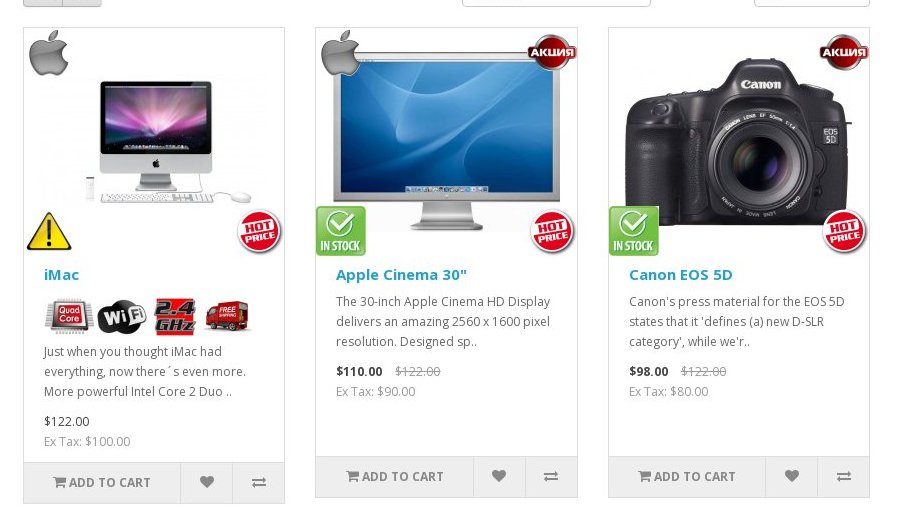The width and height of the screenshot is (904, 511).
Task: Open the Canon EOS 5D title link
Action: [x=680, y=275]
